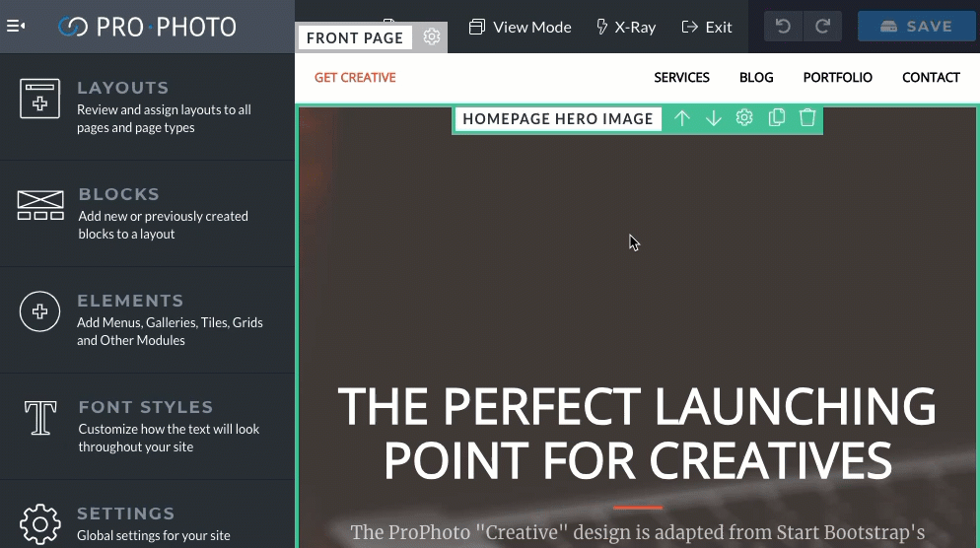The height and width of the screenshot is (548, 980).
Task: Select the FRONT PAGE layout tab
Action: pyautogui.click(x=354, y=38)
